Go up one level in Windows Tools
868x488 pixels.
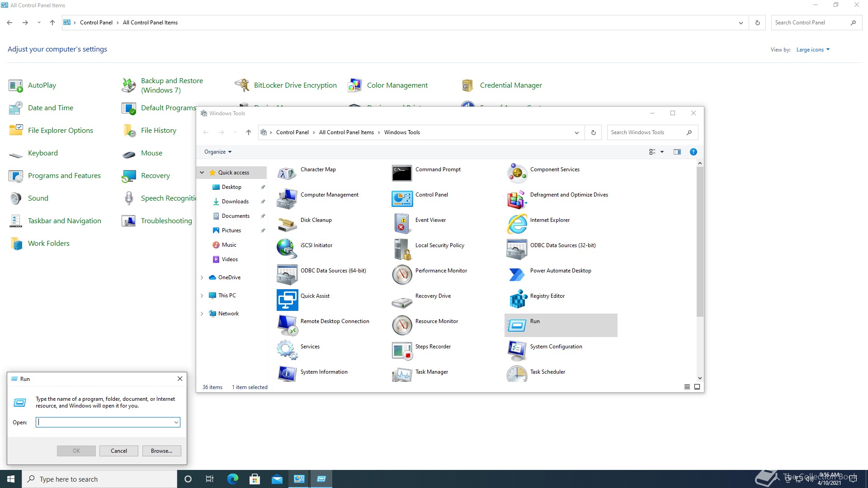249,132
